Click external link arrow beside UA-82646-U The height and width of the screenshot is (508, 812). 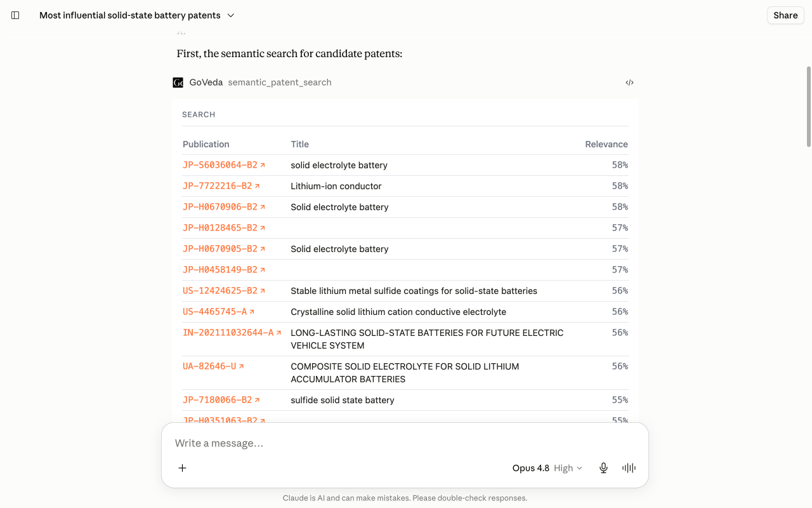tap(241, 366)
